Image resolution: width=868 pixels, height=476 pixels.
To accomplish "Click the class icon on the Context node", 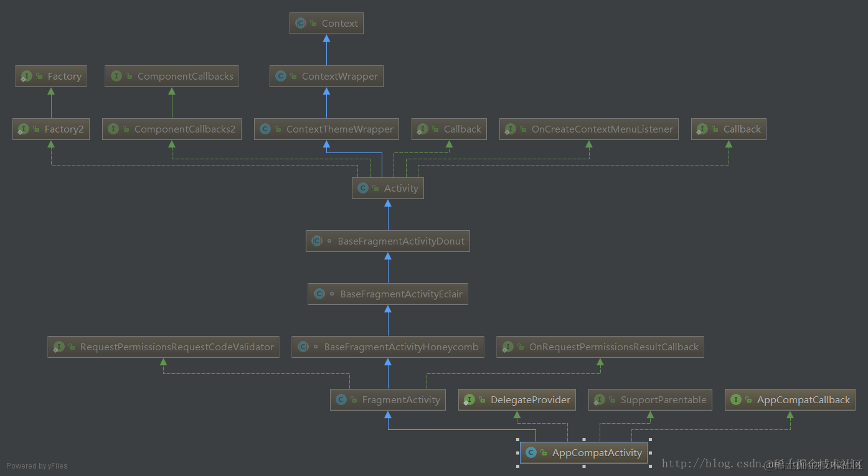I will point(301,24).
